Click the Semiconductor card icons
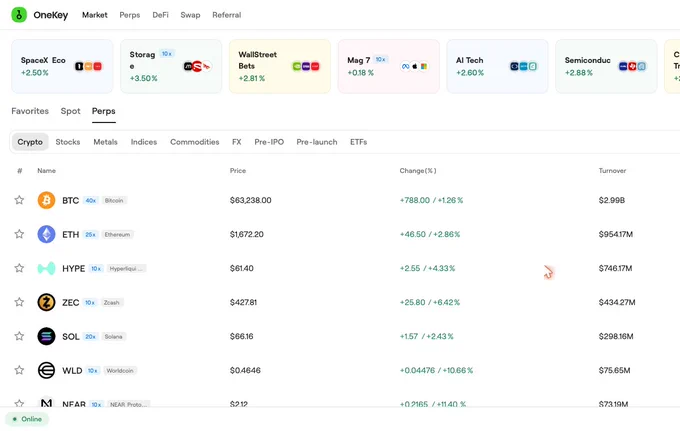The image size is (680, 431). (632, 66)
